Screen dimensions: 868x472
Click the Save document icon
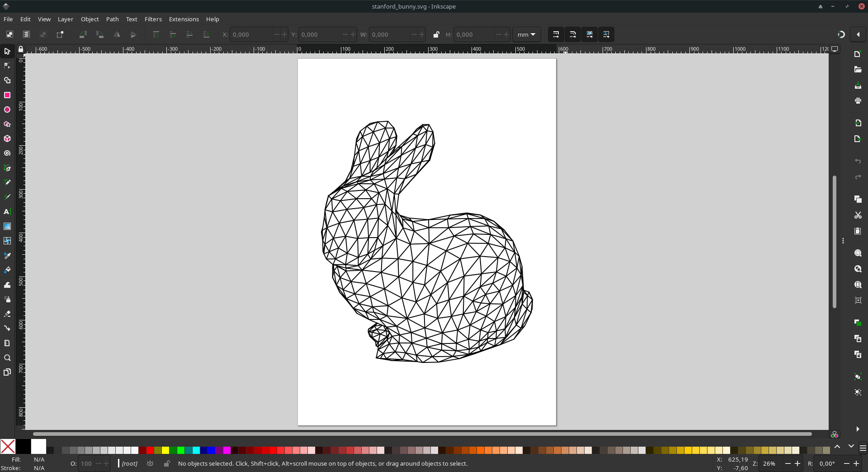point(858,86)
